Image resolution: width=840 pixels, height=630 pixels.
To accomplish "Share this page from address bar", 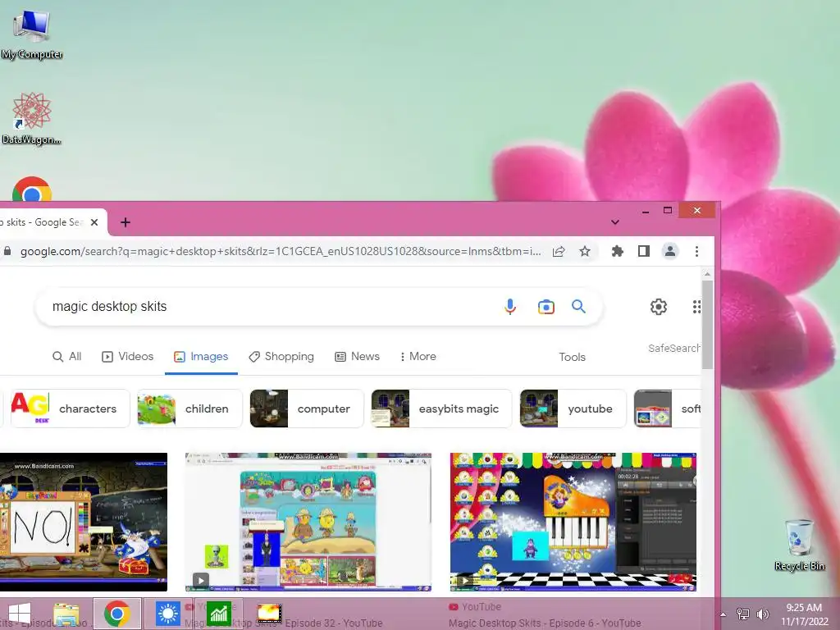I will pyautogui.click(x=559, y=251).
